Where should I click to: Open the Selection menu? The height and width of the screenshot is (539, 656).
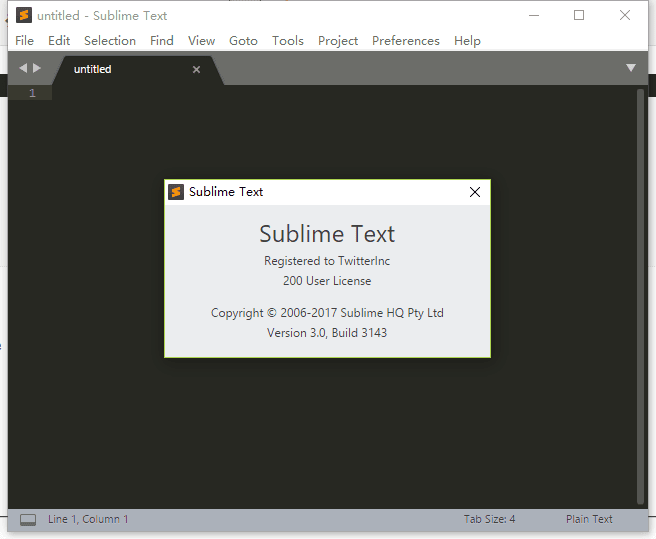click(x=110, y=41)
